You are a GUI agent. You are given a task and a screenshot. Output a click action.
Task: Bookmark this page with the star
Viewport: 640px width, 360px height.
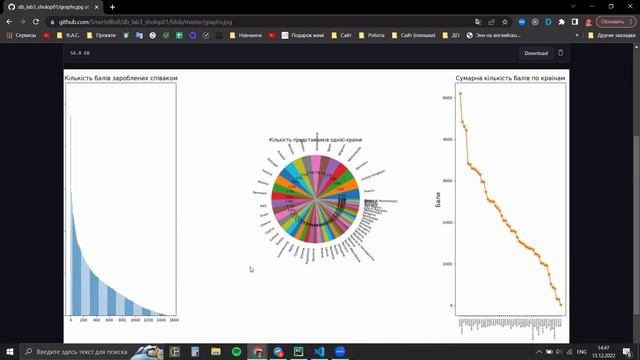(x=505, y=22)
